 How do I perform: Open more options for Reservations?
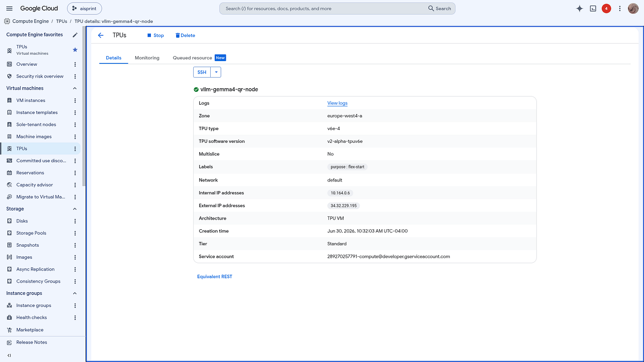(x=75, y=173)
